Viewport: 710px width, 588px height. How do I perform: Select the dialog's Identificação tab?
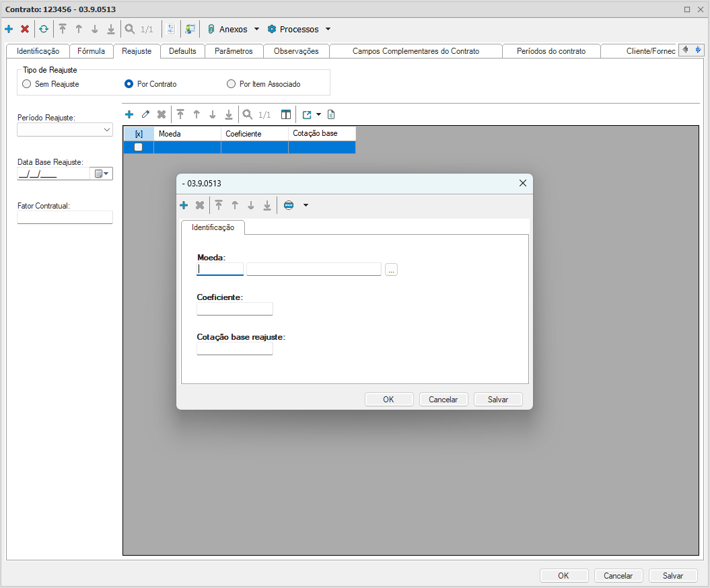[x=213, y=227]
